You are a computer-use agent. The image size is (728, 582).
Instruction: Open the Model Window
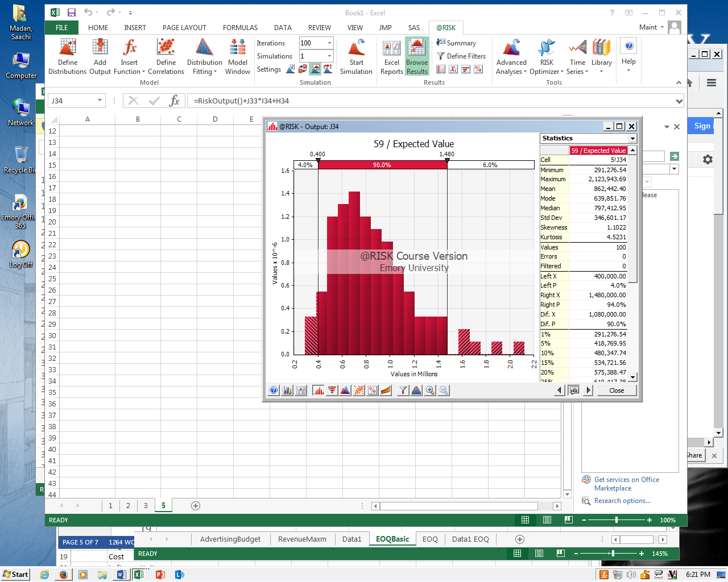point(238,56)
